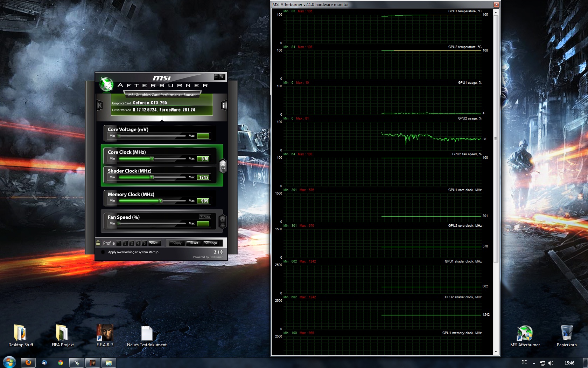Click the taskbar clock 15:46
The width and height of the screenshot is (588, 368).
point(569,363)
